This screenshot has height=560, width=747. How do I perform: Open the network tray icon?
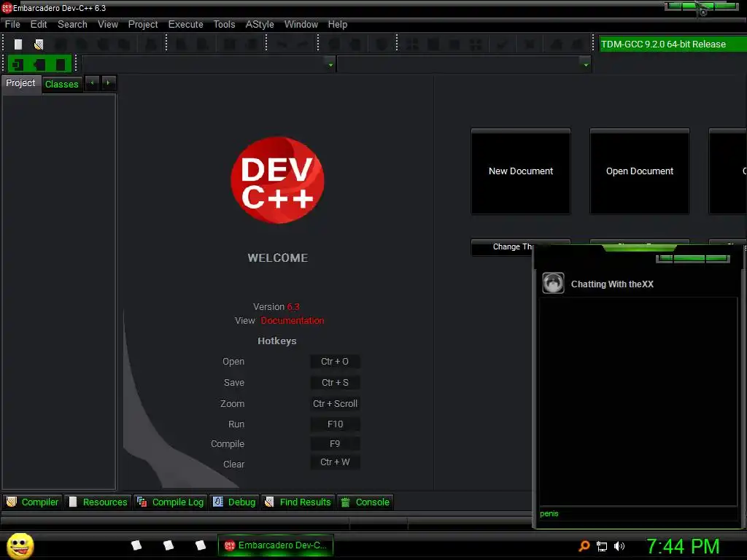pos(602,547)
